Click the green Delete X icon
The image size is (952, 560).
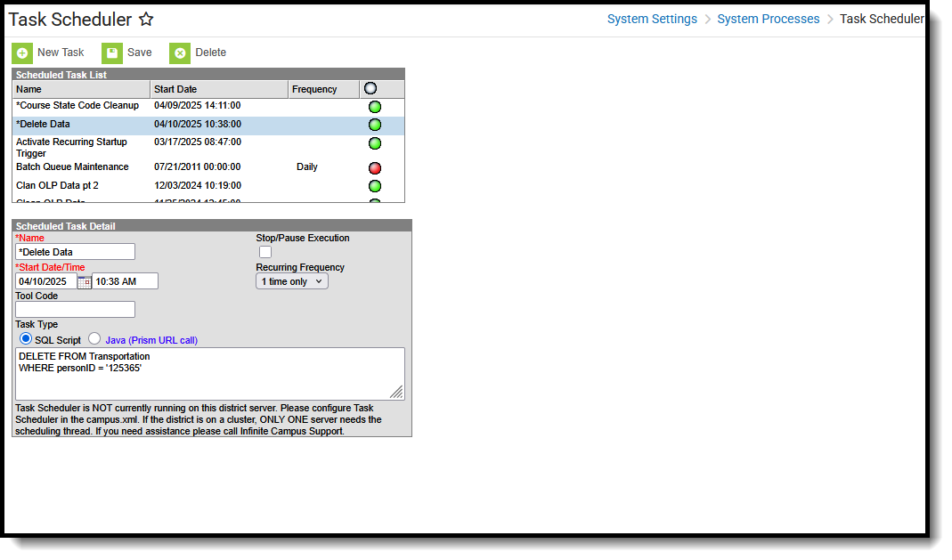(x=180, y=53)
